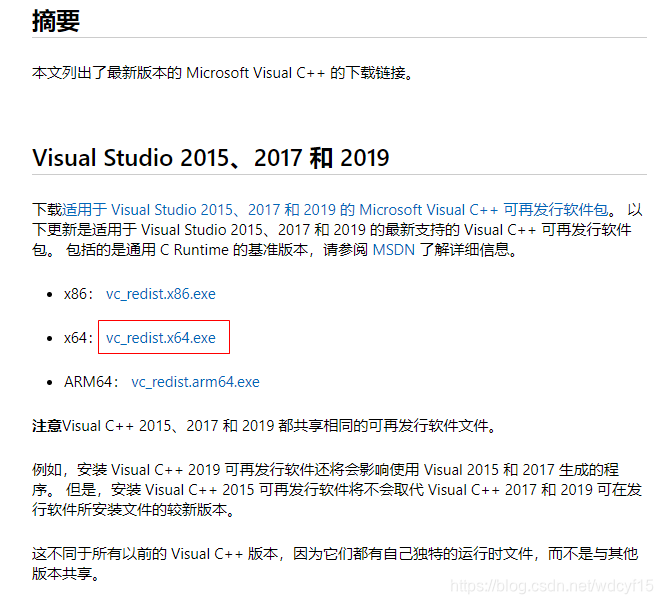Click the 'x64:' list label
This screenshot has width=663, height=604.
pyautogui.click(x=79, y=338)
